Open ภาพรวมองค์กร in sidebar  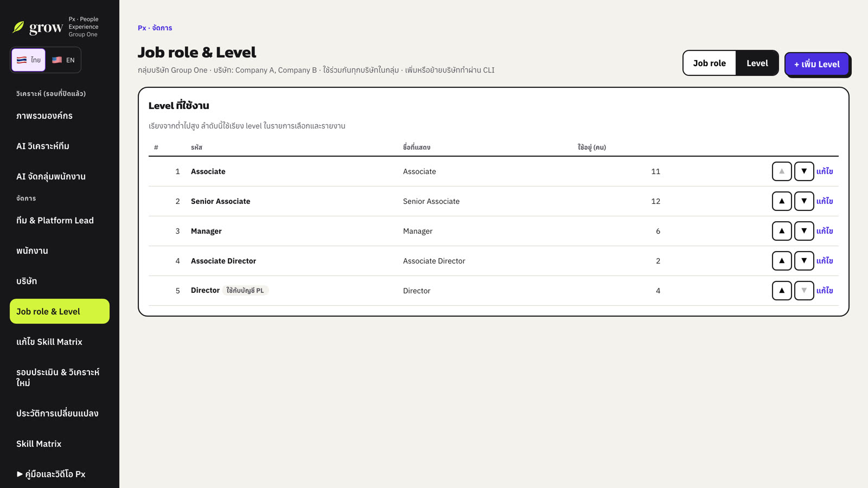pyautogui.click(x=60, y=115)
